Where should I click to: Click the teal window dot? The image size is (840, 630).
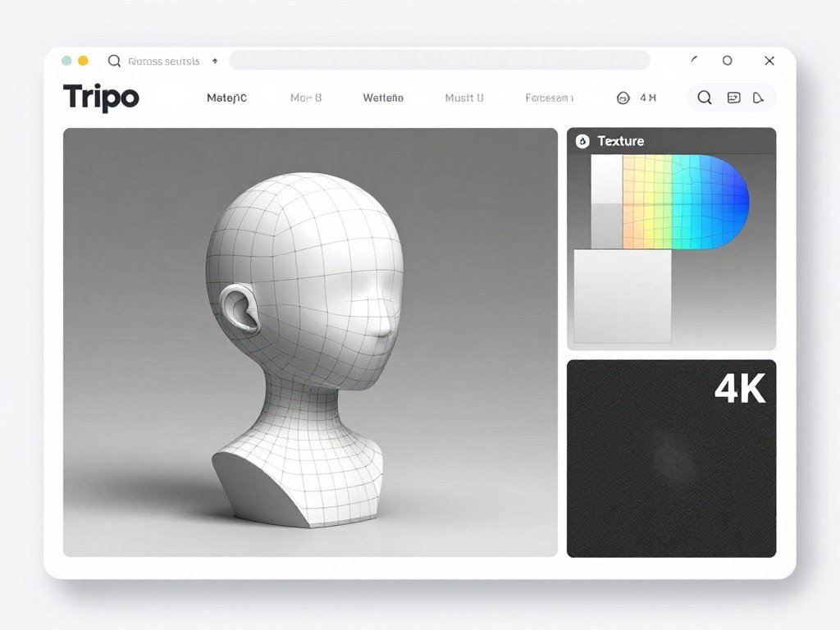click(x=66, y=61)
